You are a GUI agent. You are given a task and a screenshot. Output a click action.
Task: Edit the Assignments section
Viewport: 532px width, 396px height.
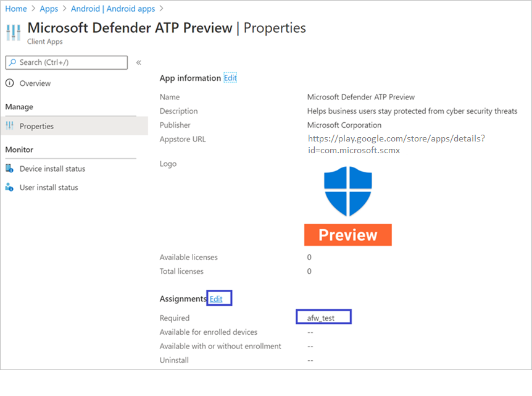[217, 299]
